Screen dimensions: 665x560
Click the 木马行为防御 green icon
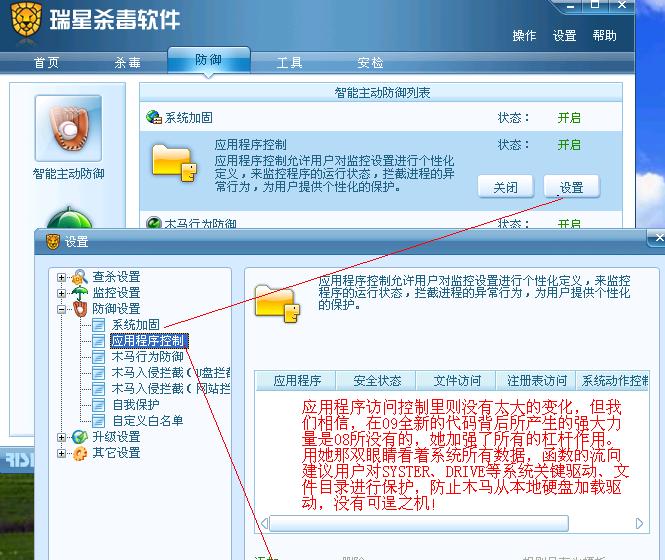click(x=154, y=223)
